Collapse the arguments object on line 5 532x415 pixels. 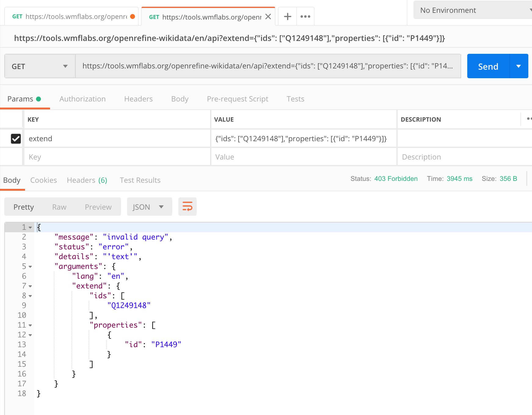[30, 266]
